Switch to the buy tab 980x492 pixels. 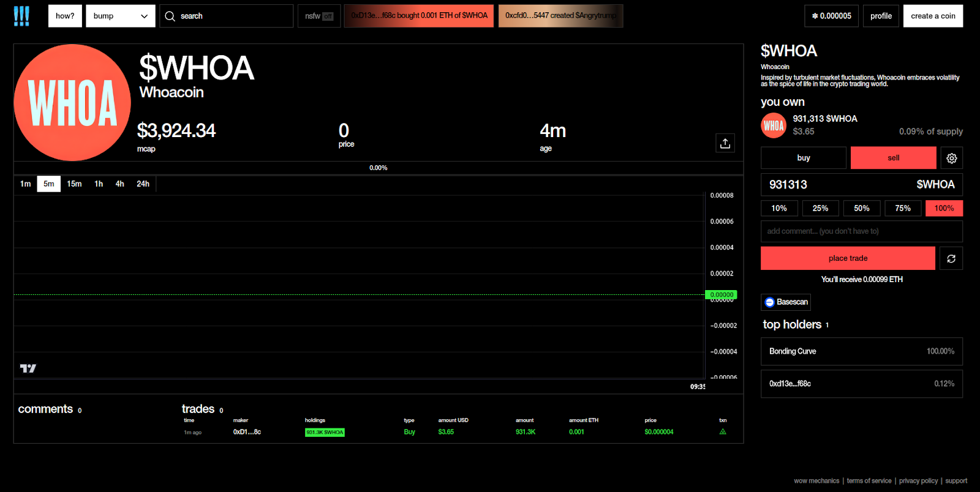[804, 158]
